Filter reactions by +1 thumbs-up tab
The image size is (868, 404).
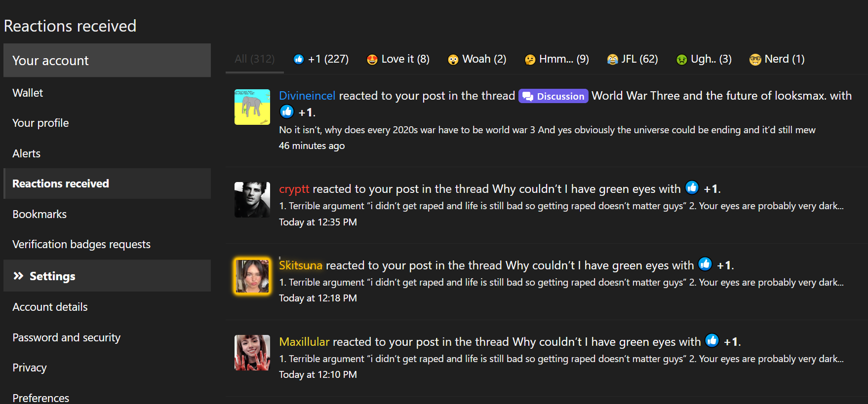click(321, 59)
